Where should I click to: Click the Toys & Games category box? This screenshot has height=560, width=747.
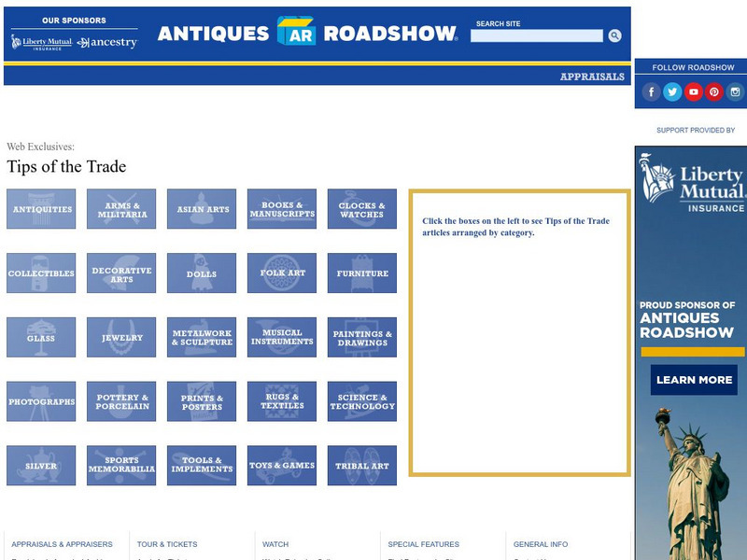pos(282,465)
